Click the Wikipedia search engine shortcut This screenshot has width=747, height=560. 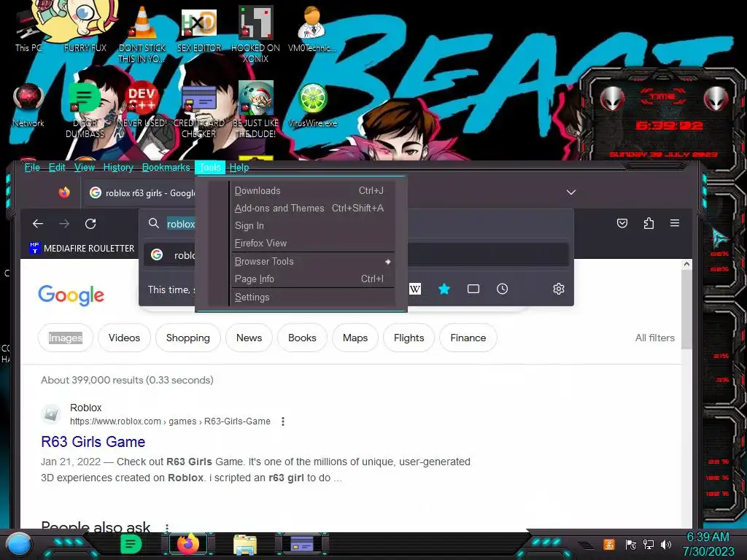tap(415, 289)
